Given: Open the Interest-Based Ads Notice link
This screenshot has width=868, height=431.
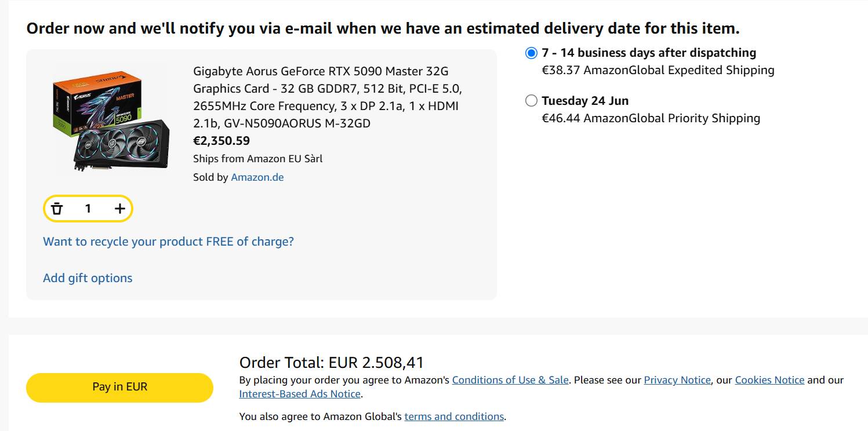Looking at the screenshot, I should 300,394.
